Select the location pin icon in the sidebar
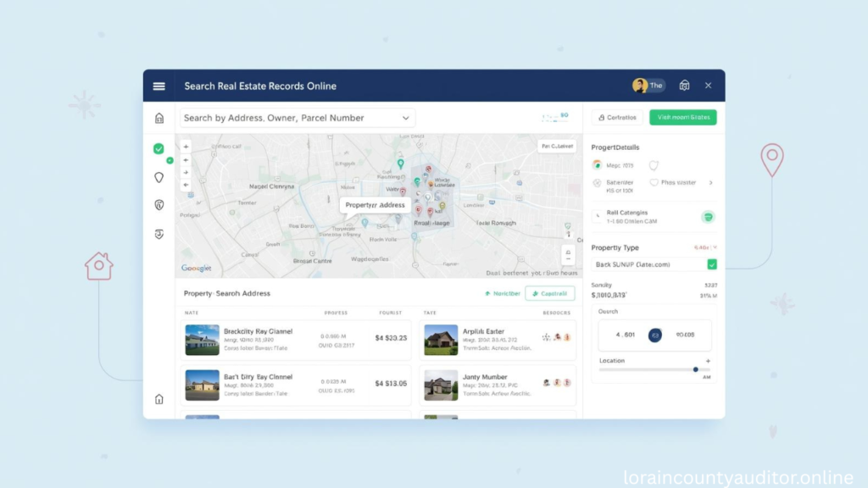This screenshot has height=488, width=868. point(159,177)
